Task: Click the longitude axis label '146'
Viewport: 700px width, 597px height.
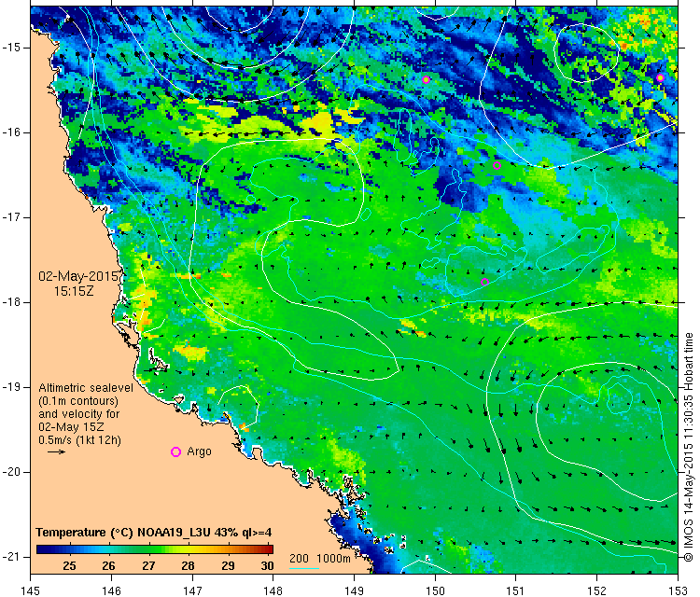Action: coord(111,590)
